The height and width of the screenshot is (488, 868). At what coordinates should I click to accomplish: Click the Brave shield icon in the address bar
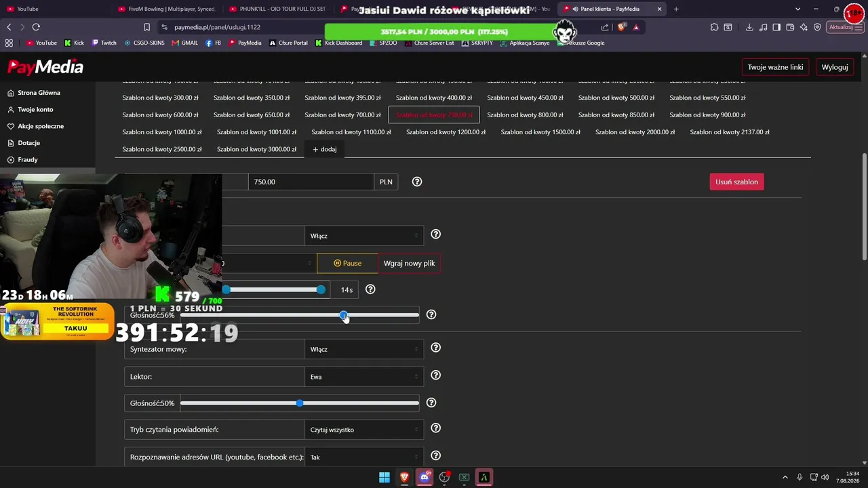[622, 27]
